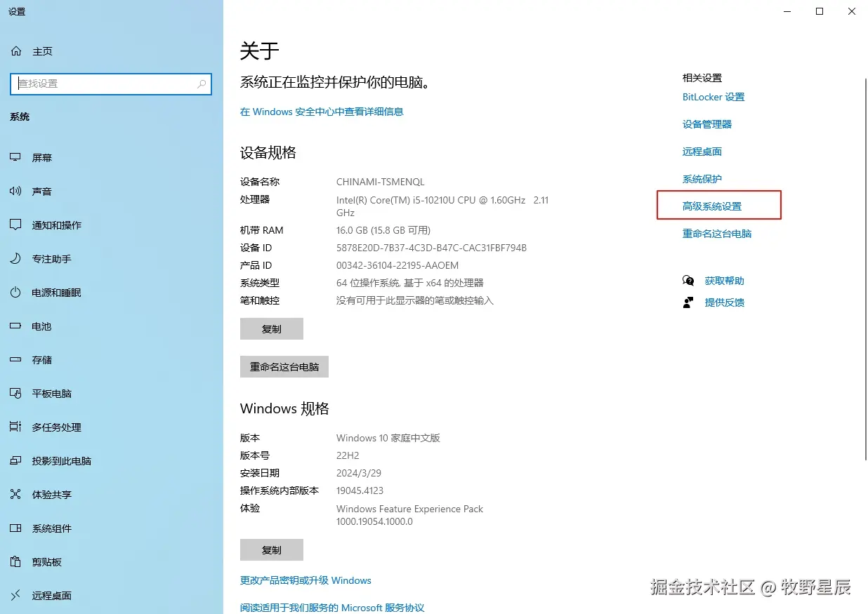Click the 重命名这台电脑 button
This screenshot has width=868, height=614.
point(284,366)
